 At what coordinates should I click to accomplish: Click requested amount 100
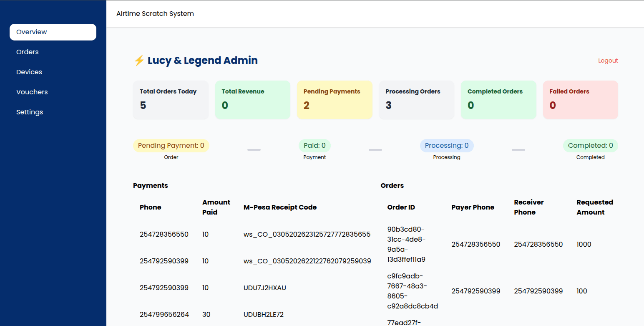click(582, 291)
